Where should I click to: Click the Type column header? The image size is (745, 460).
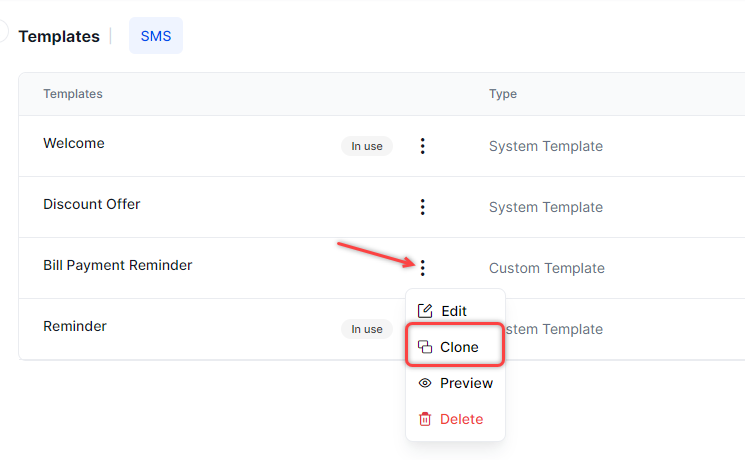503,94
